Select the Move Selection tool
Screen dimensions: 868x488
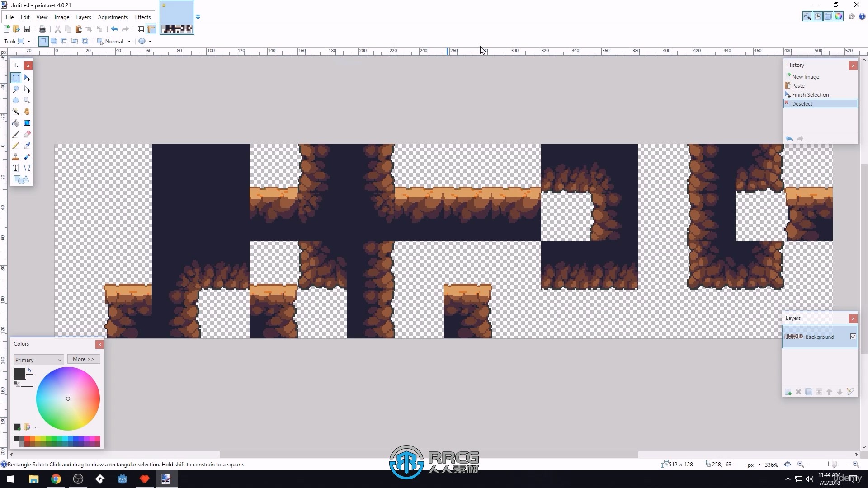point(27,89)
